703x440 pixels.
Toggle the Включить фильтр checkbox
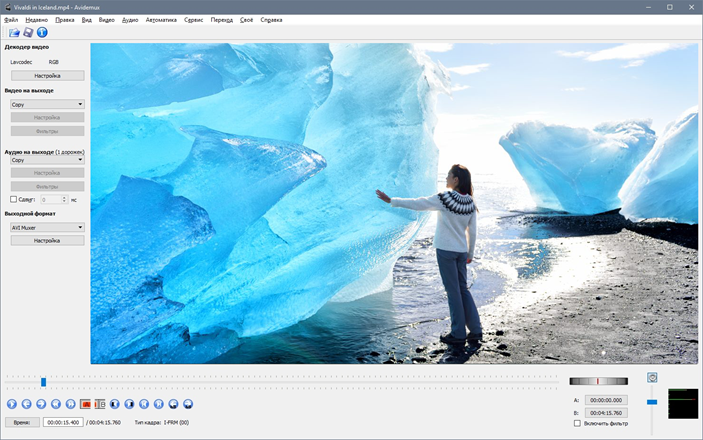577,423
